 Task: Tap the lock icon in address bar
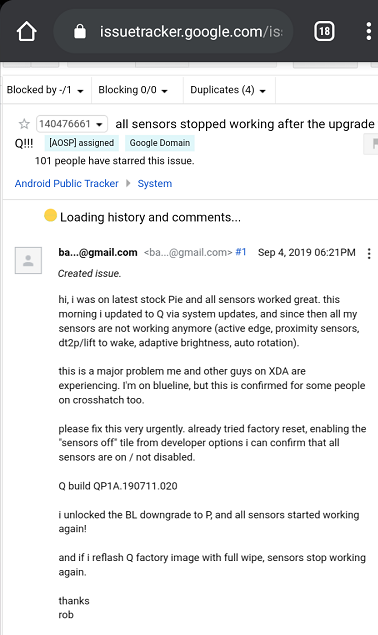(x=80, y=31)
